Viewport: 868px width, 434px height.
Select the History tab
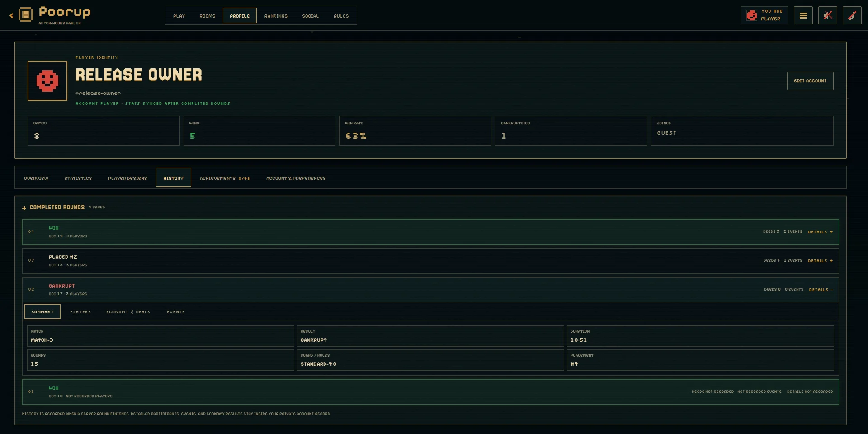174,178
